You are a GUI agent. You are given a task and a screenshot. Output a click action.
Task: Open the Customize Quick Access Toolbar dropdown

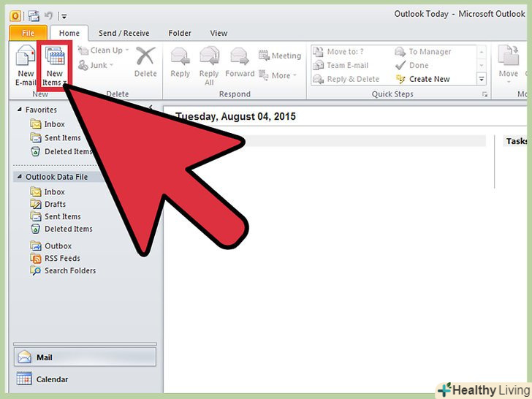[64, 16]
